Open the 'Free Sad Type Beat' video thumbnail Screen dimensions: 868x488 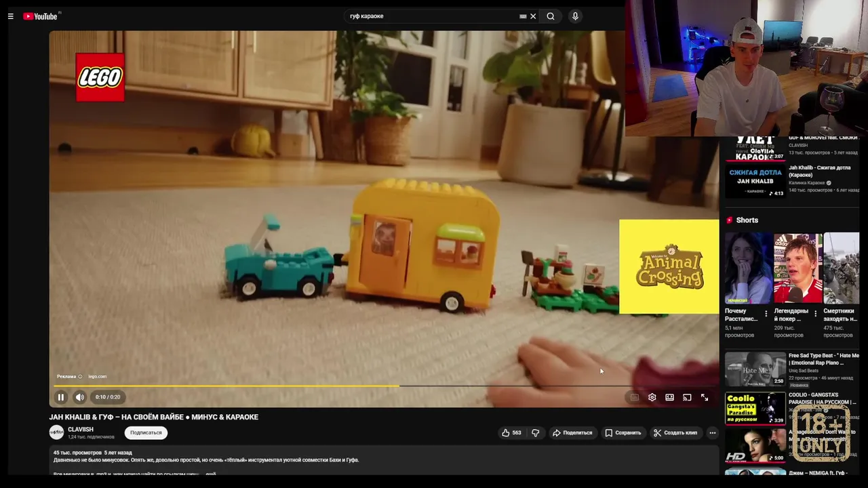755,369
